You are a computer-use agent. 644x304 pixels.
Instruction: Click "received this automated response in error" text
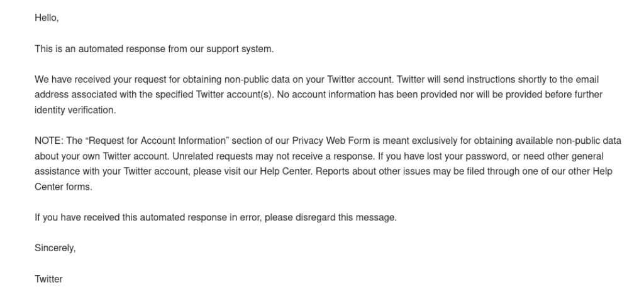coord(161,217)
